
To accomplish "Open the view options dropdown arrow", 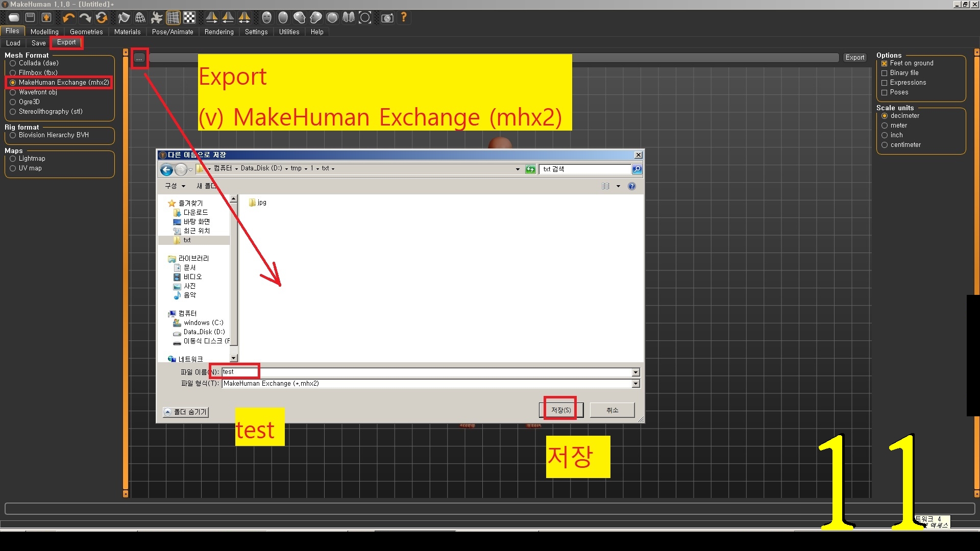I will 618,186.
